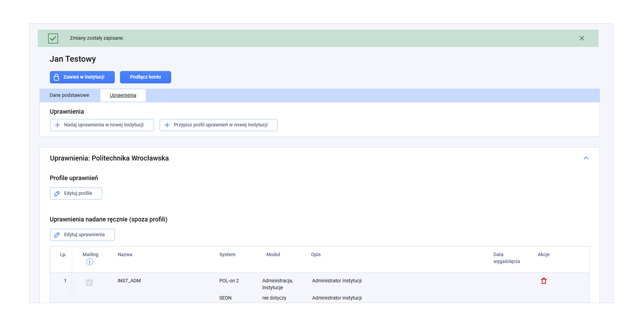Select the INST_ADM name cell
644x325 pixels.
(129, 281)
